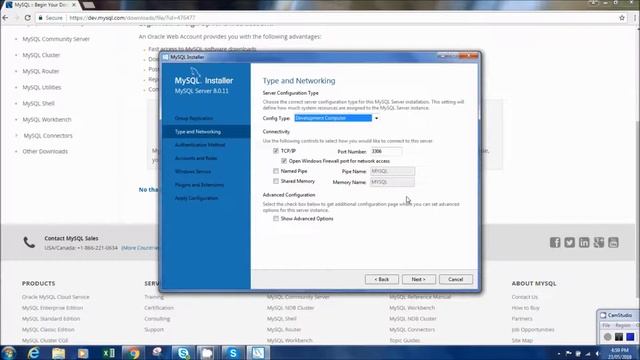Open File Explorer from taskbar
The width and height of the screenshot is (640, 360).
click(x=58, y=353)
